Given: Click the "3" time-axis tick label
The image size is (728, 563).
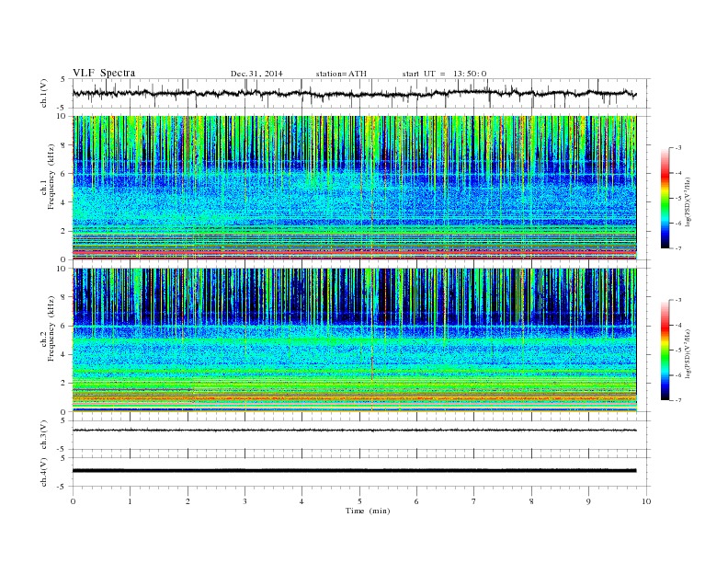Looking at the screenshot, I should click(x=245, y=501).
